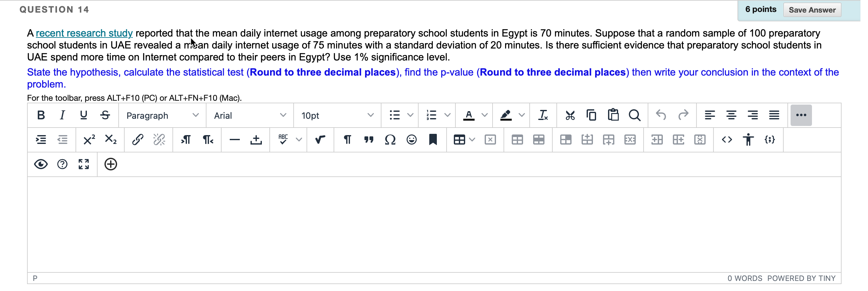Insert a nonbreaking space
868x291 pixels.
point(256,140)
